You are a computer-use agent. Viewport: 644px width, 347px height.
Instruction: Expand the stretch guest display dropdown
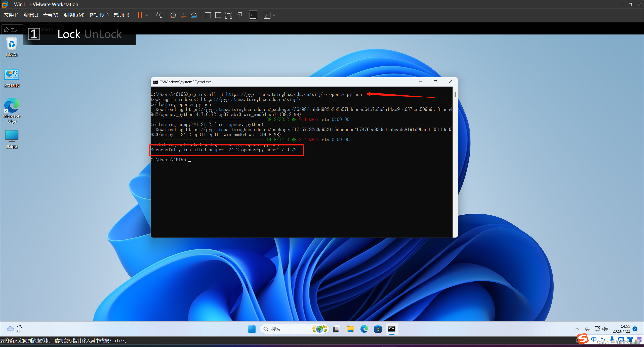coord(274,15)
